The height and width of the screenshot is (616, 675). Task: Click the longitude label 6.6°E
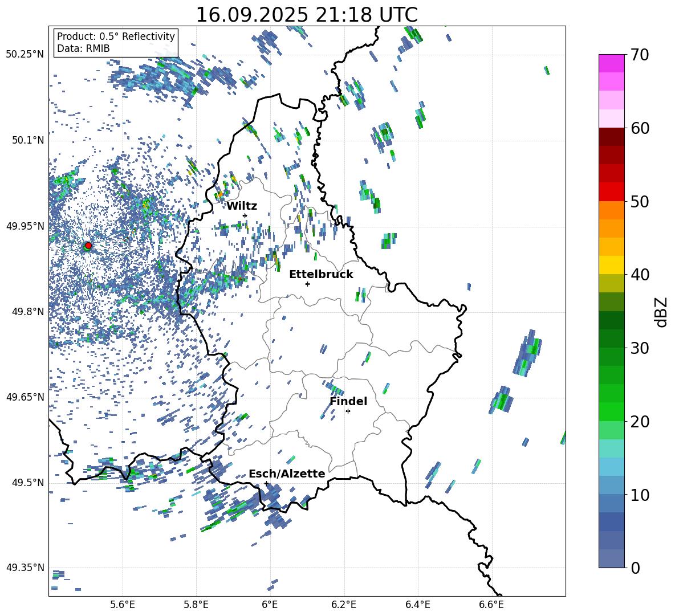coord(491,605)
